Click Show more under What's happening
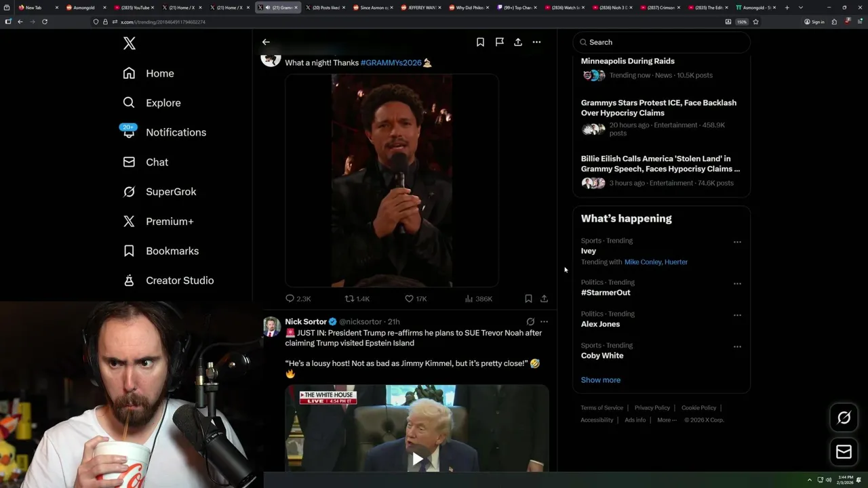The image size is (868, 488). click(x=601, y=380)
